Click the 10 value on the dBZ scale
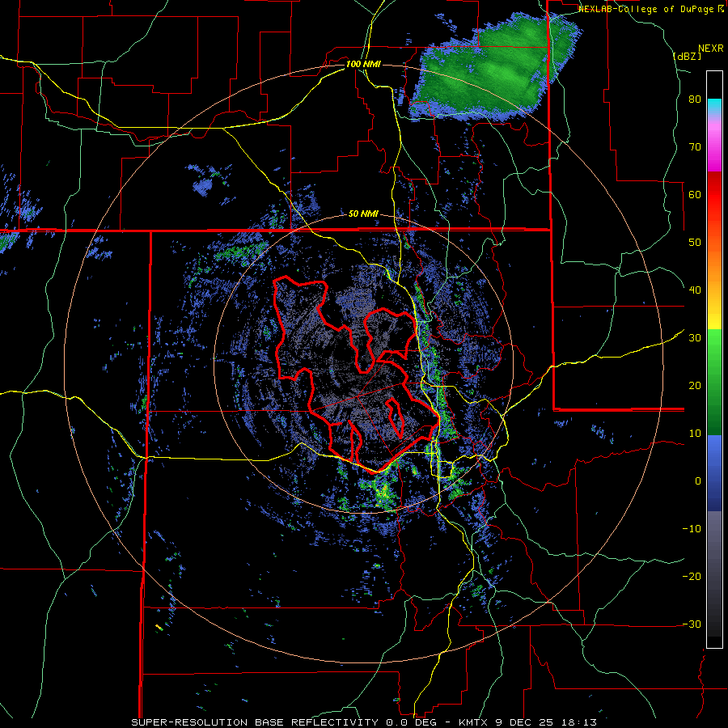This screenshot has height=728, width=728. pos(695,434)
